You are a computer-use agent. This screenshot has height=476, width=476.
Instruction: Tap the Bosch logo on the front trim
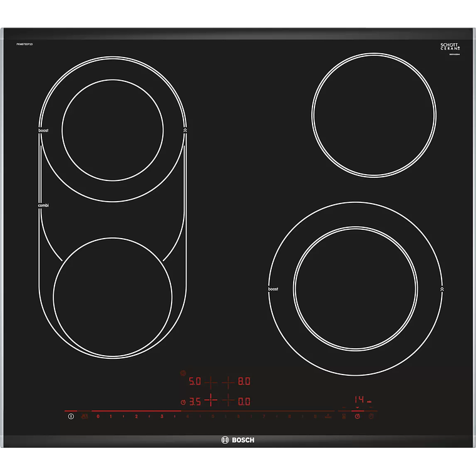coord(238,440)
